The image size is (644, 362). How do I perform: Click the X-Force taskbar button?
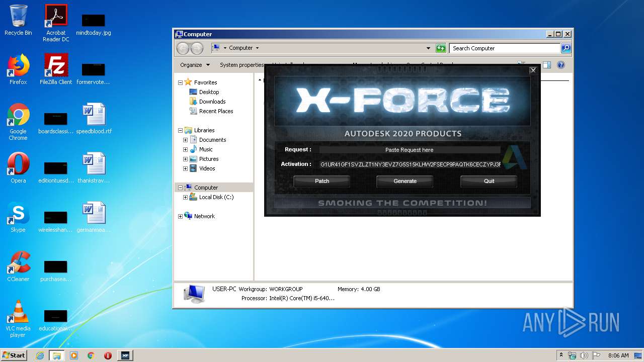coord(125,355)
